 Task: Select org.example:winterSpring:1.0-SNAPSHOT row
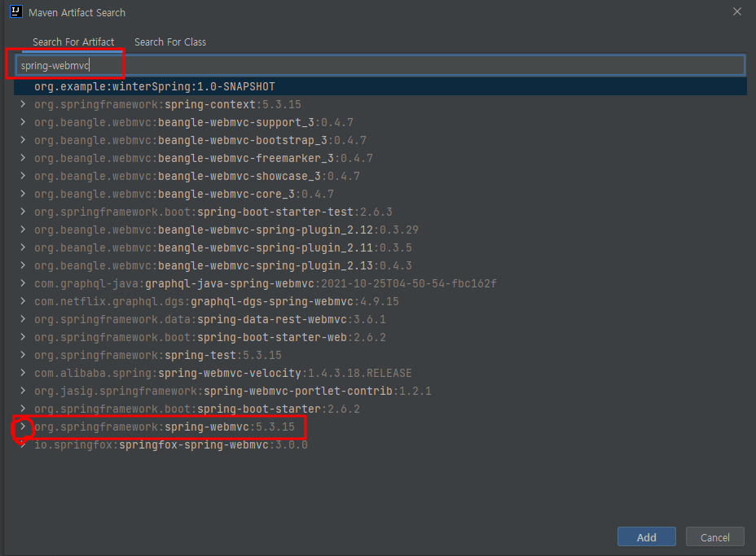(x=380, y=87)
